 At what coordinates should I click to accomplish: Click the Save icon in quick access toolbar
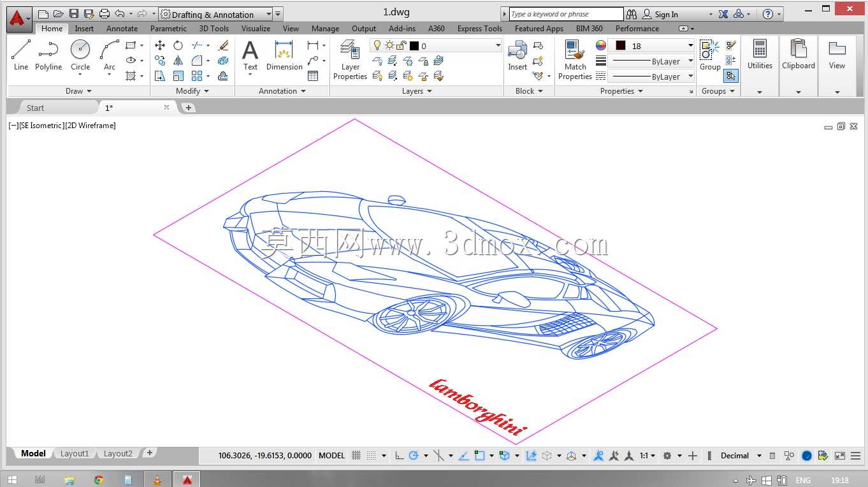(74, 14)
